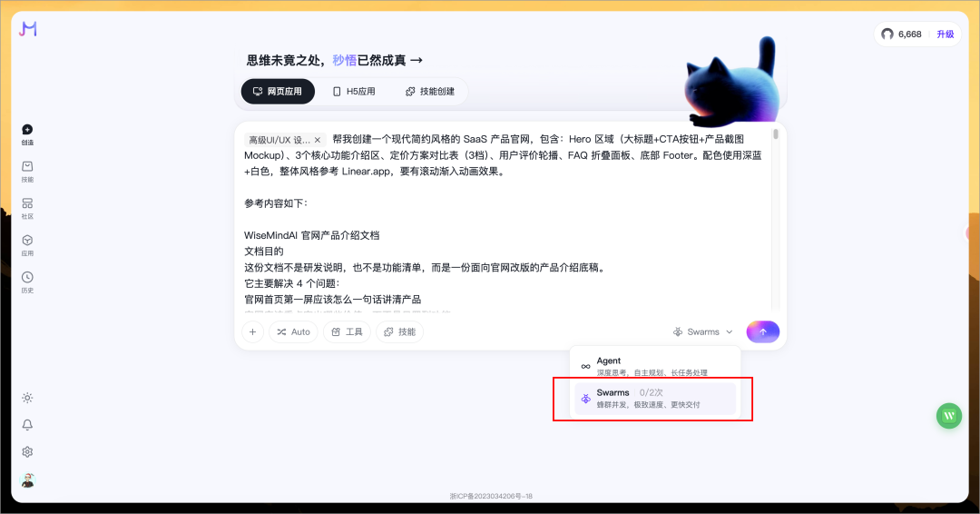Image resolution: width=980 pixels, height=514 pixels.
Task: Open the 应用 sidebar section
Action: point(27,245)
